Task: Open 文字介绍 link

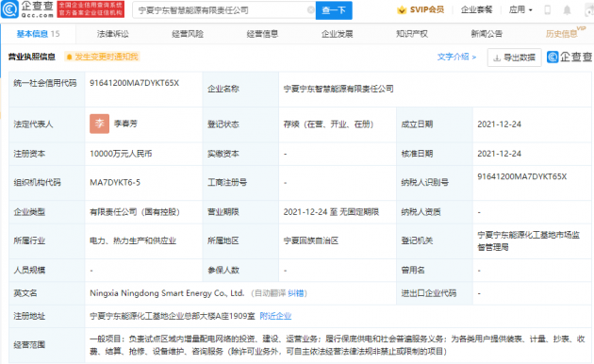Action: 456,57
